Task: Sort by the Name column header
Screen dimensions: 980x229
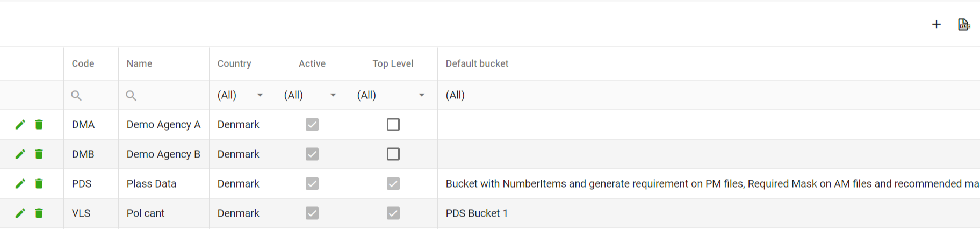Action: coord(140,63)
